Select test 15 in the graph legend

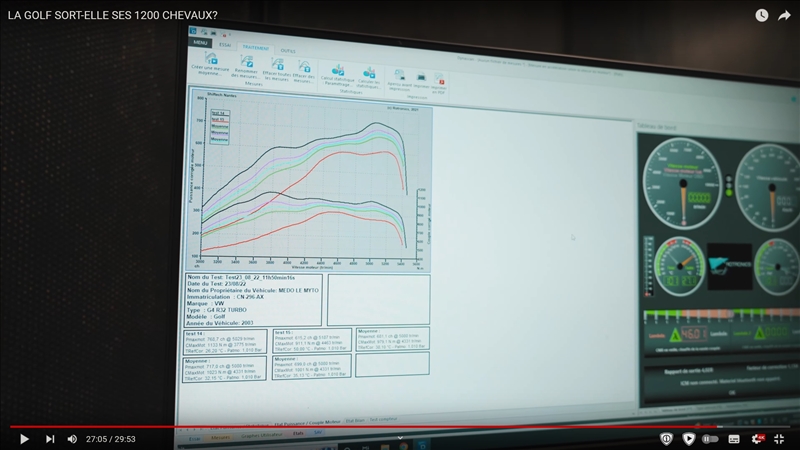tap(220, 119)
